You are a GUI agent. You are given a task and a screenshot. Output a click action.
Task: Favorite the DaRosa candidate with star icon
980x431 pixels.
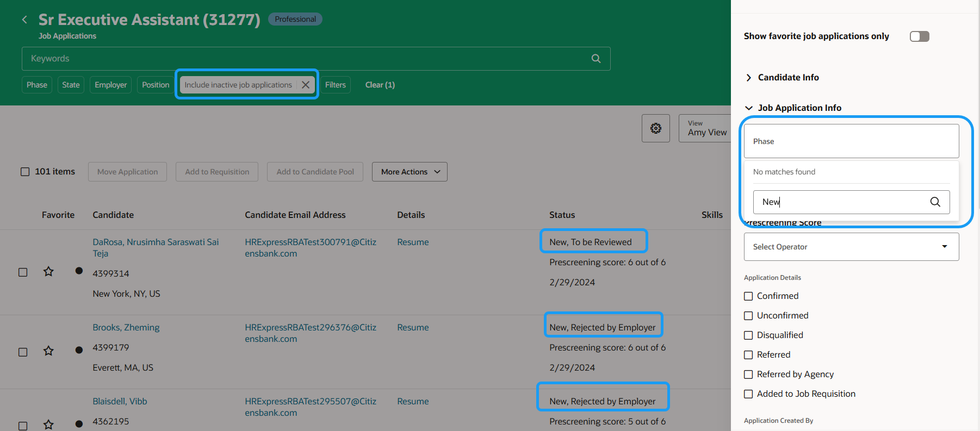tap(48, 271)
